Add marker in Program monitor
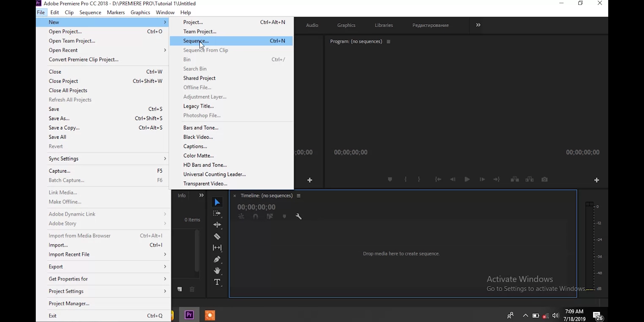This screenshot has width=644, height=322. [390, 179]
